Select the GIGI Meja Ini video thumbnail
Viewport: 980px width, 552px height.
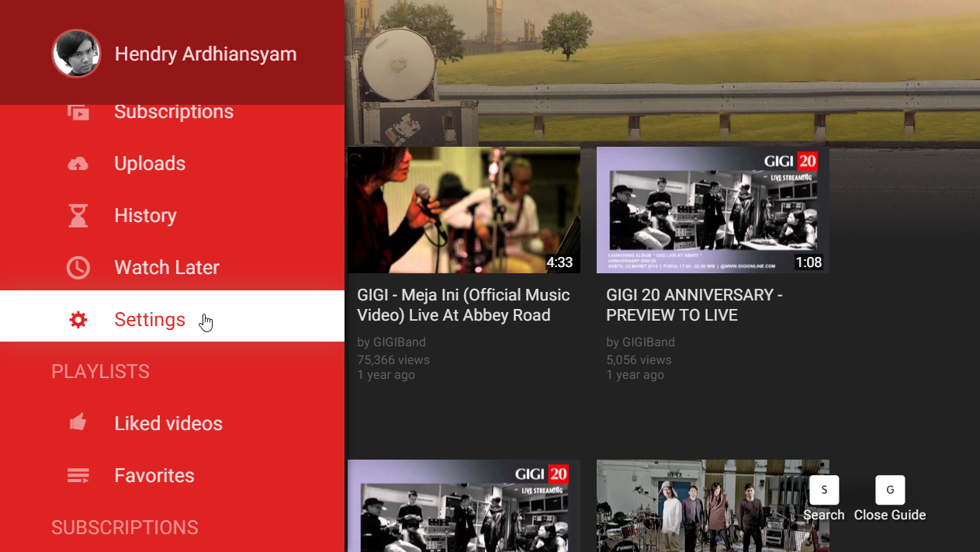(463, 210)
